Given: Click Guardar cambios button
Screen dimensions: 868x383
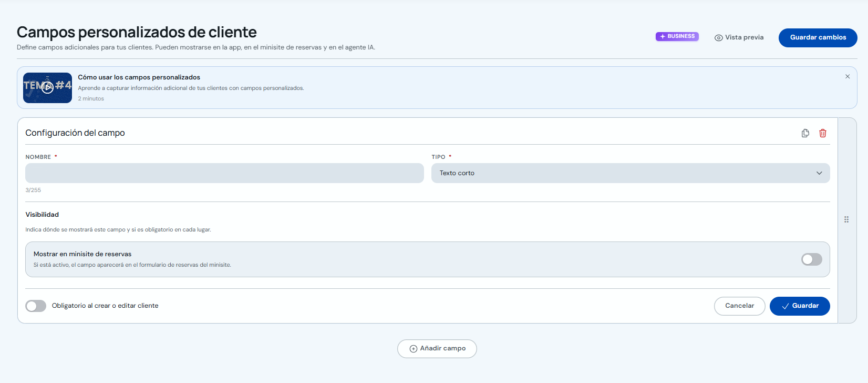Looking at the screenshot, I should (x=818, y=37).
